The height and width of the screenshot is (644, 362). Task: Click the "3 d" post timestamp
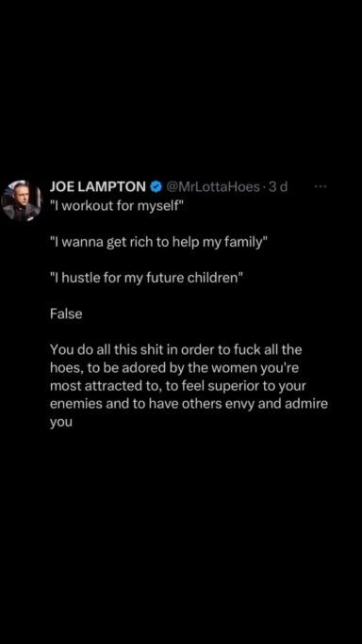[278, 186]
